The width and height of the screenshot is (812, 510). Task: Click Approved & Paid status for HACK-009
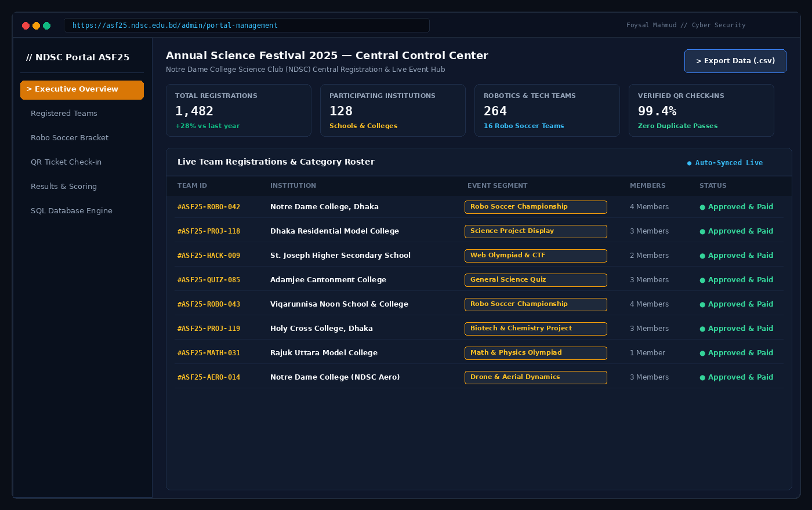tap(737, 256)
